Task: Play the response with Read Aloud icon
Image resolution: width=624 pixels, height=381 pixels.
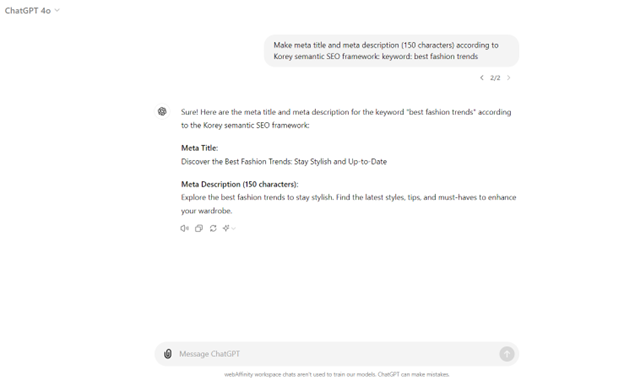Action: coord(184,228)
